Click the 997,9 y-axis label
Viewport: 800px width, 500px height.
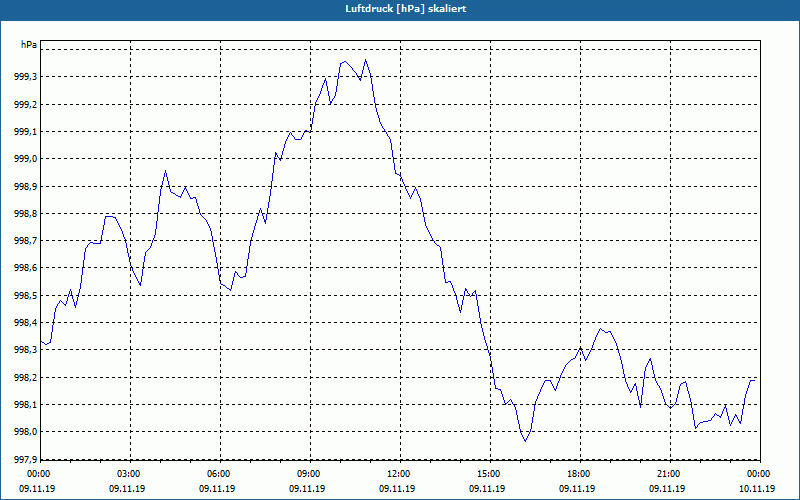(27, 459)
